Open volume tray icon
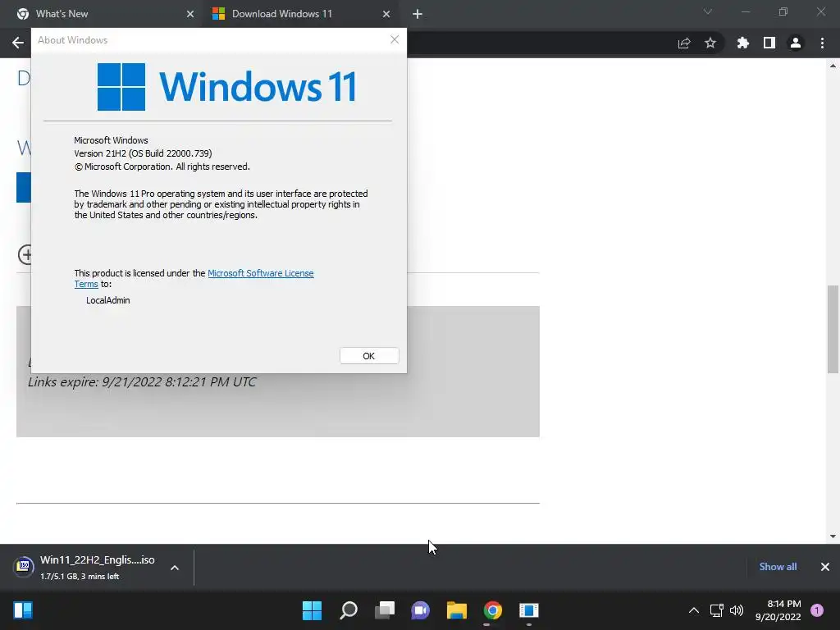 click(x=737, y=610)
